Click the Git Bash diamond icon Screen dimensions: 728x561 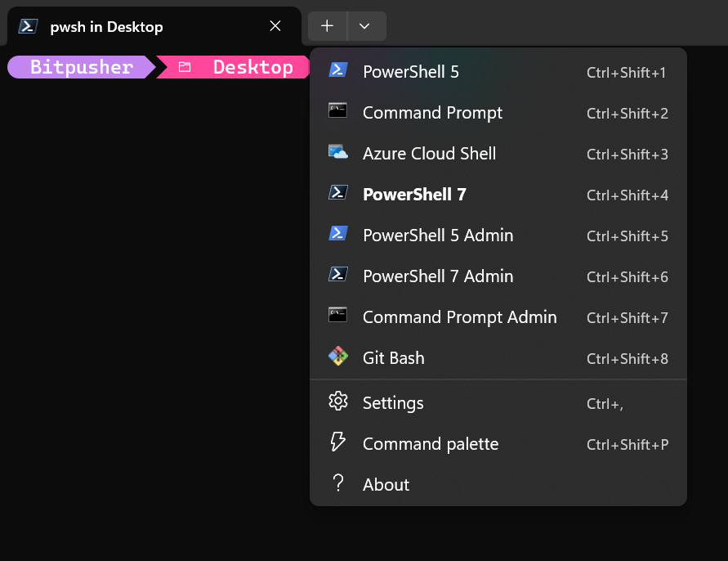pos(338,356)
